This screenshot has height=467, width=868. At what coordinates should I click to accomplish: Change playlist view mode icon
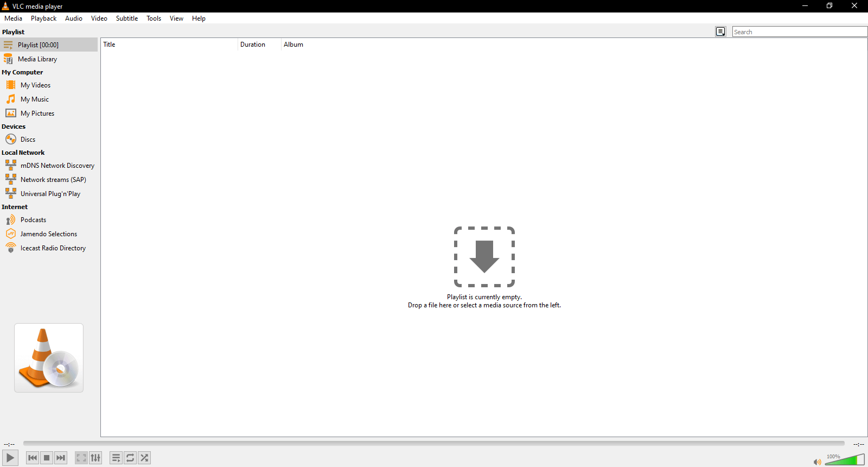720,31
